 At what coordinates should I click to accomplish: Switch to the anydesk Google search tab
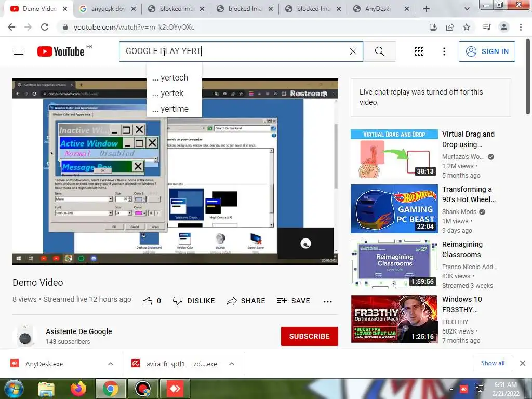point(107,9)
